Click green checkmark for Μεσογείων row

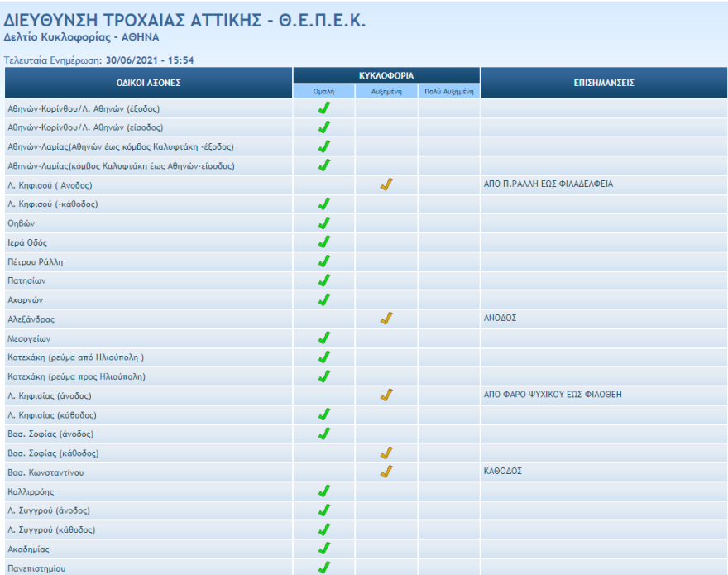(324, 338)
